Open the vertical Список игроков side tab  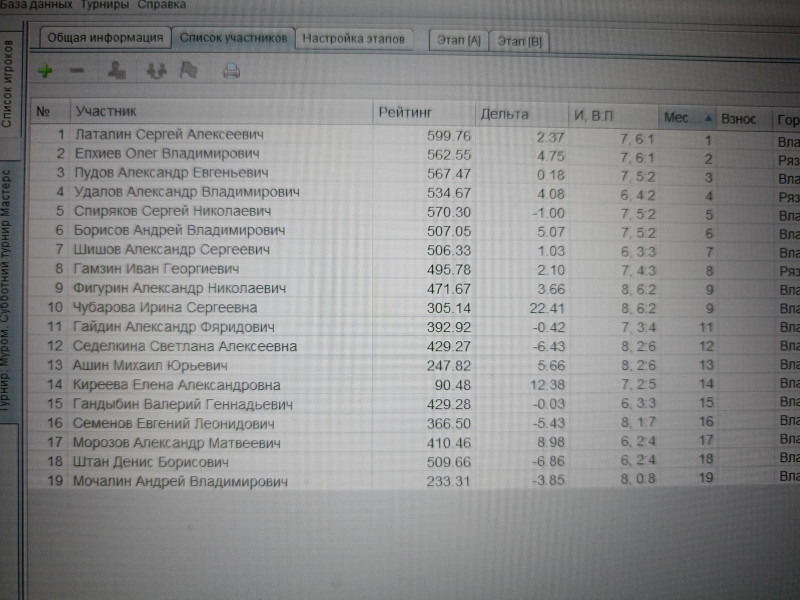click(9, 84)
